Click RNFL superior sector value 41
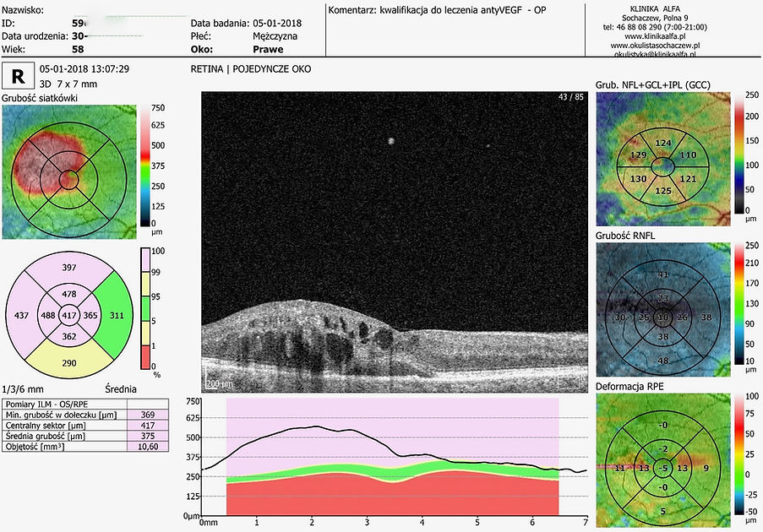The image size is (763, 532). 662,274
